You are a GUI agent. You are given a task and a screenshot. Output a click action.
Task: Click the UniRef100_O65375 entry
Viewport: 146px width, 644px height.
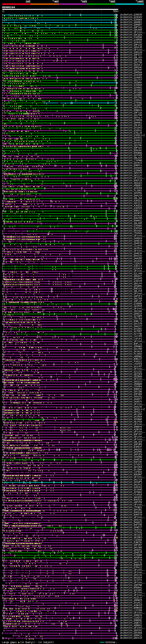[x=131, y=173]
